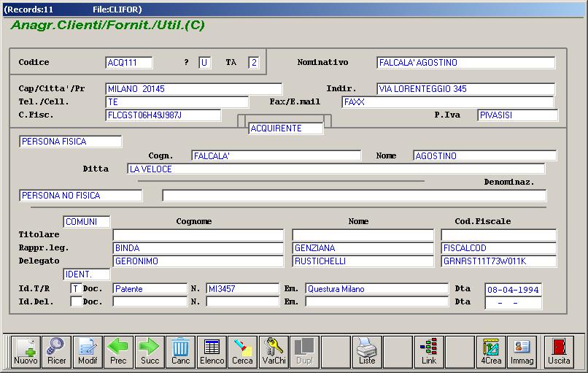Click the Doc. field Patente
588x373 pixels.
coord(150,288)
